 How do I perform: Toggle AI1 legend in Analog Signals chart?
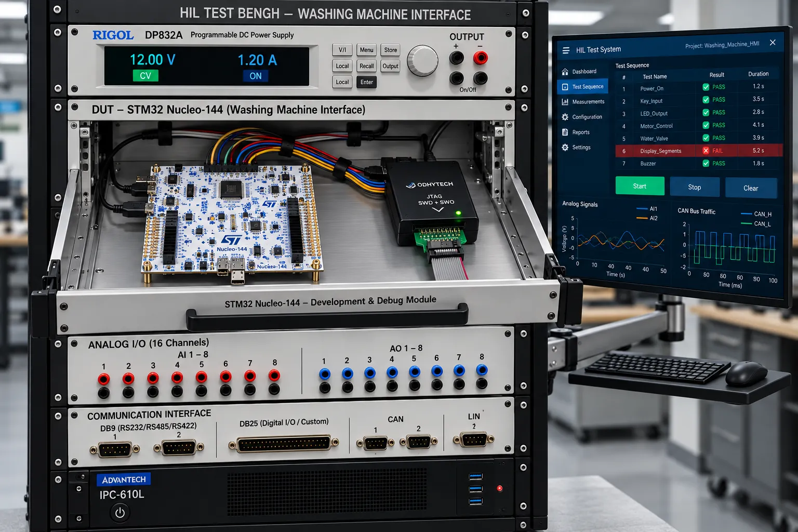[647, 209]
